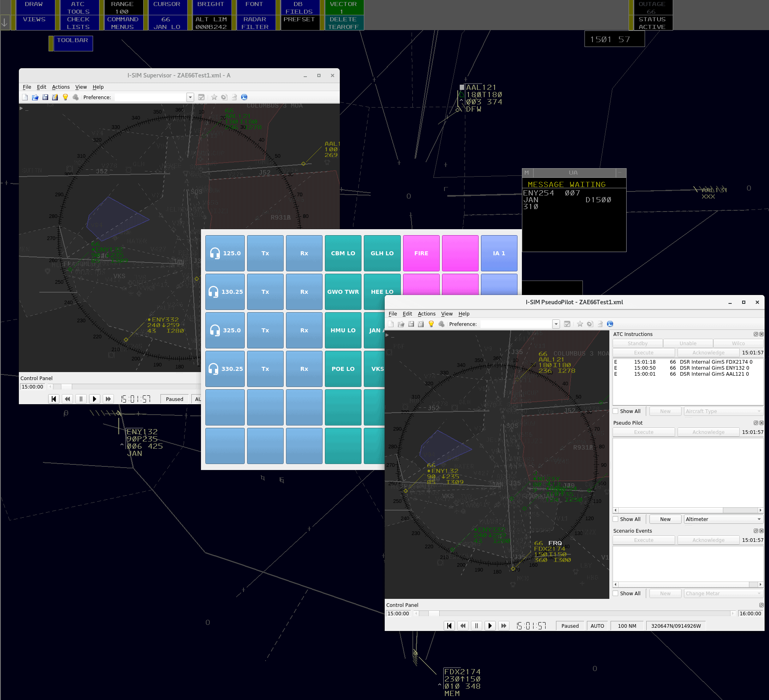Open Actions menu in PseudoPilot window

click(426, 313)
